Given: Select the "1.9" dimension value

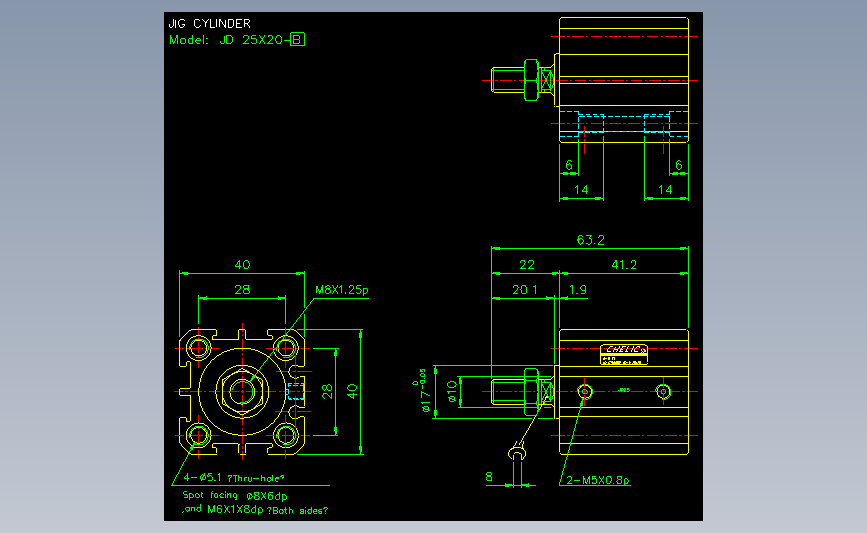Looking at the screenshot, I should [578, 290].
